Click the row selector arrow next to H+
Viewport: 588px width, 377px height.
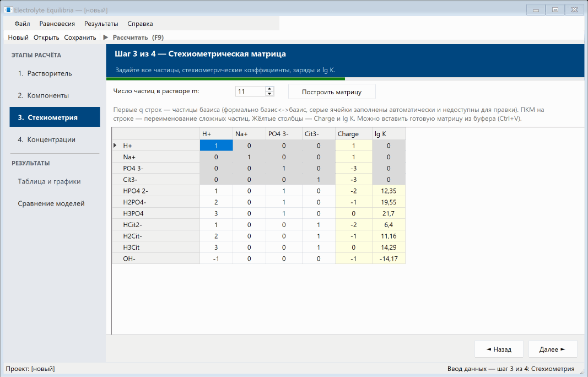115,145
